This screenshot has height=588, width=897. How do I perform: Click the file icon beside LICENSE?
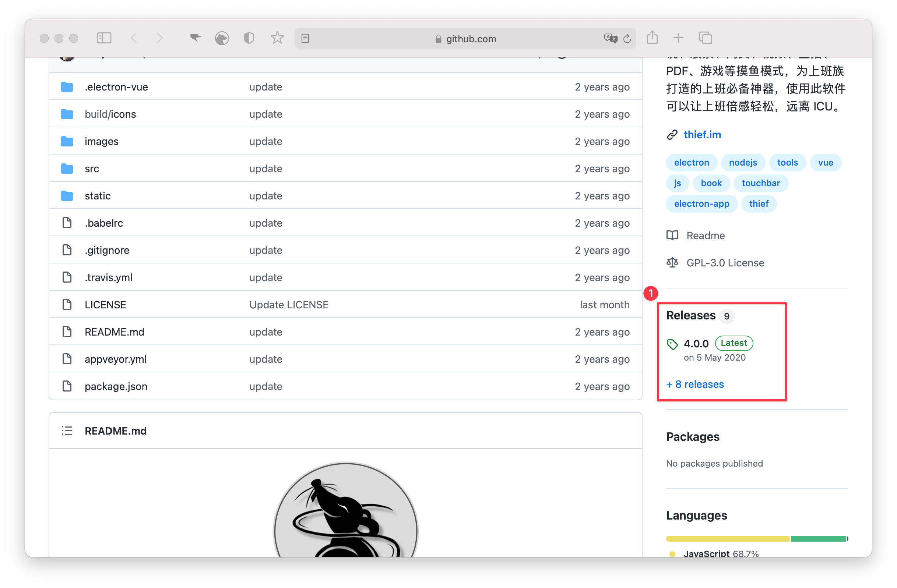pyautogui.click(x=67, y=304)
